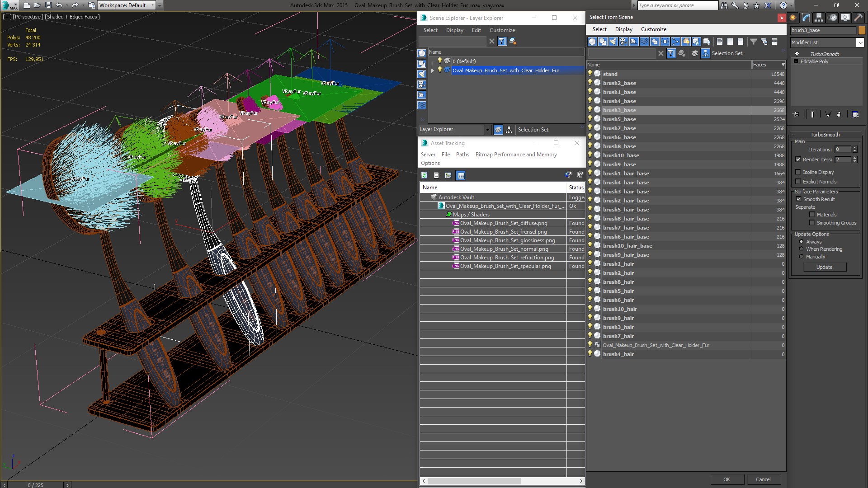Open the Paths menu in Asset Tracking
The height and width of the screenshot is (488, 868).
point(462,155)
